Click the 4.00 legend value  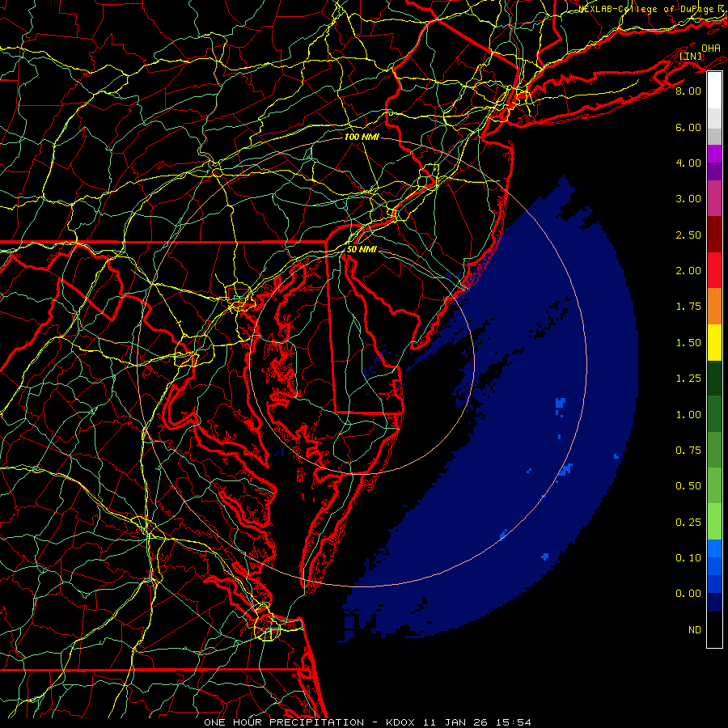688,163
